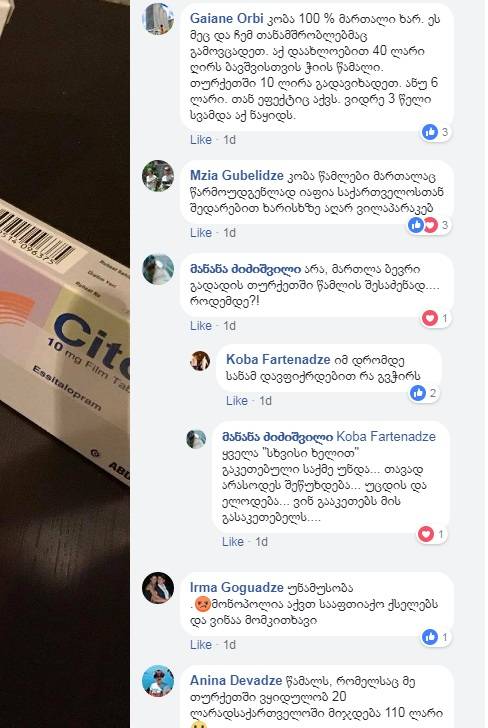
Task: Click the like reaction count on Gaiane Orbi's comment
Action: 436,132
